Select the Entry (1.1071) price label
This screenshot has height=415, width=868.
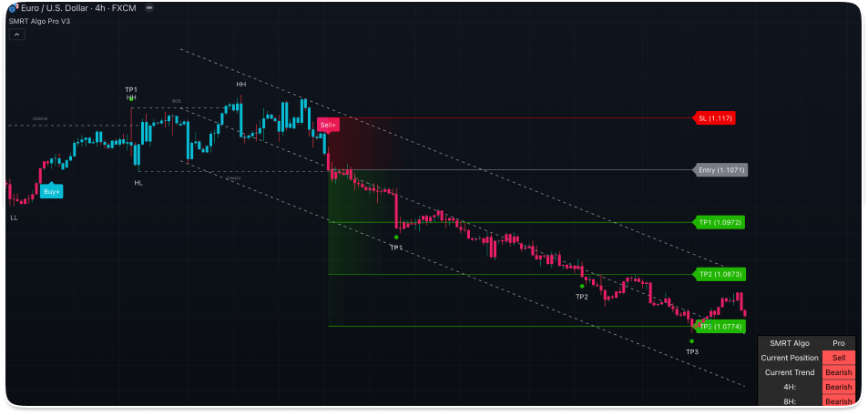pyautogui.click(x=720, y=170)
